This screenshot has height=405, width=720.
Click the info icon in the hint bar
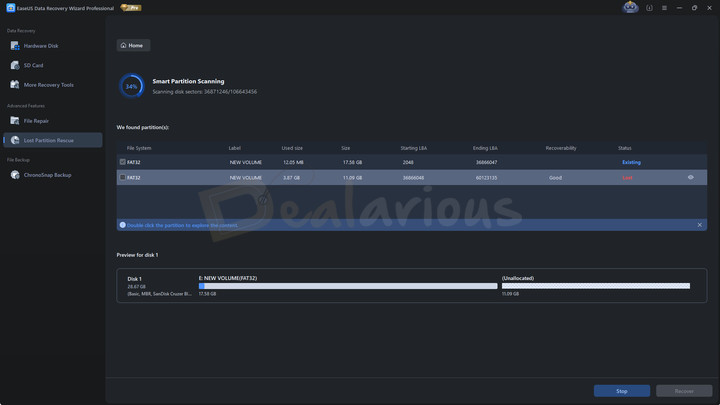click(x=123, y=225)
